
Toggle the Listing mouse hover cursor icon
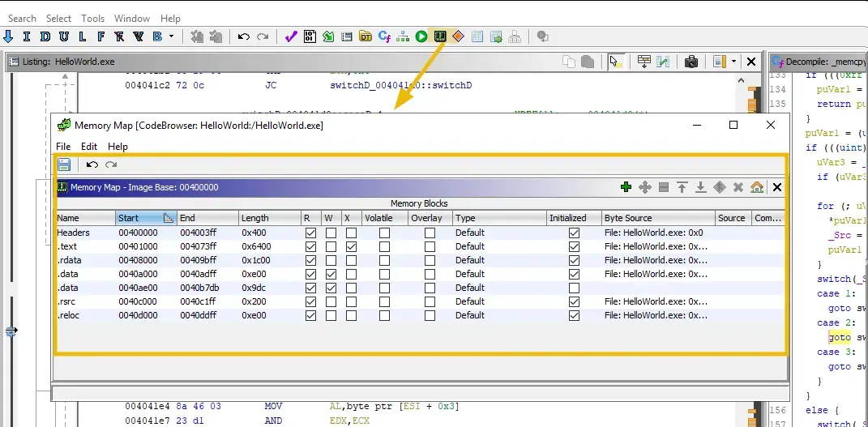tap(616, 62)
